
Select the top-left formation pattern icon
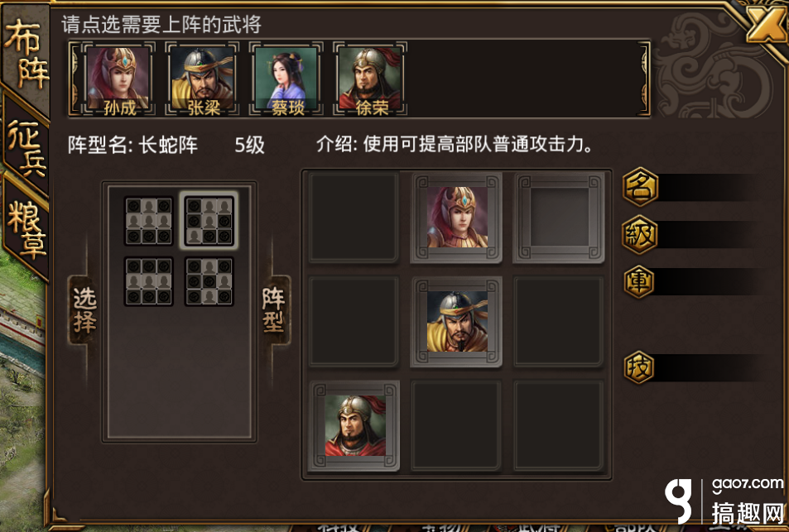(149, 221)
